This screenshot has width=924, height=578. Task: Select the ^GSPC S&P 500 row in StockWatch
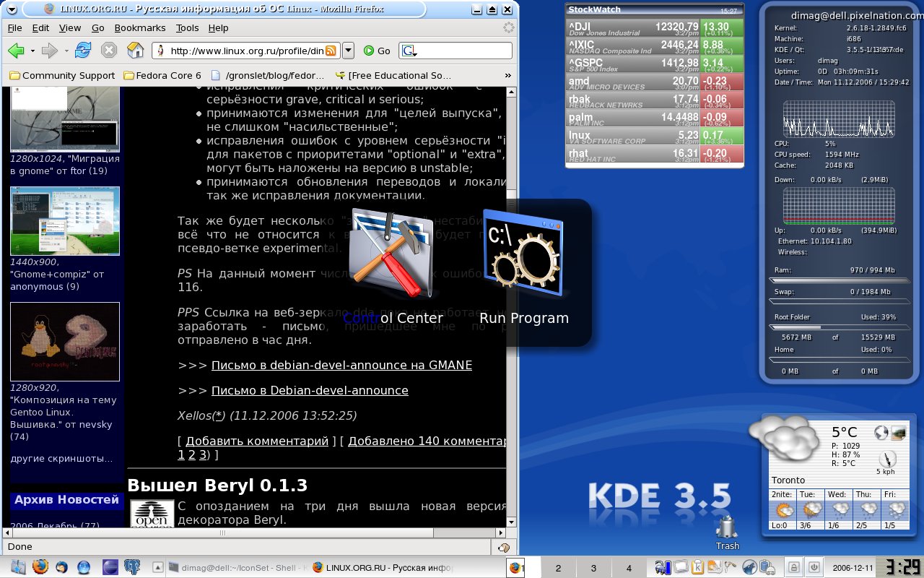655,64
